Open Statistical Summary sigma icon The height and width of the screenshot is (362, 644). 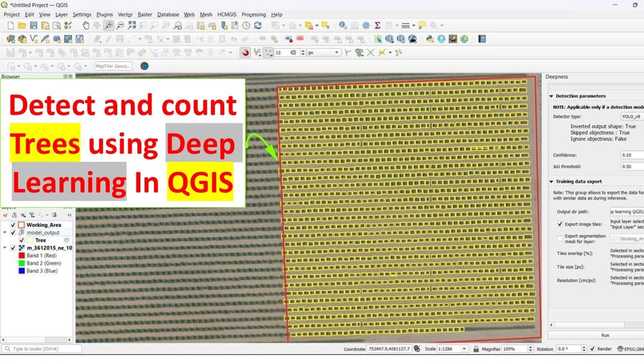377,25
